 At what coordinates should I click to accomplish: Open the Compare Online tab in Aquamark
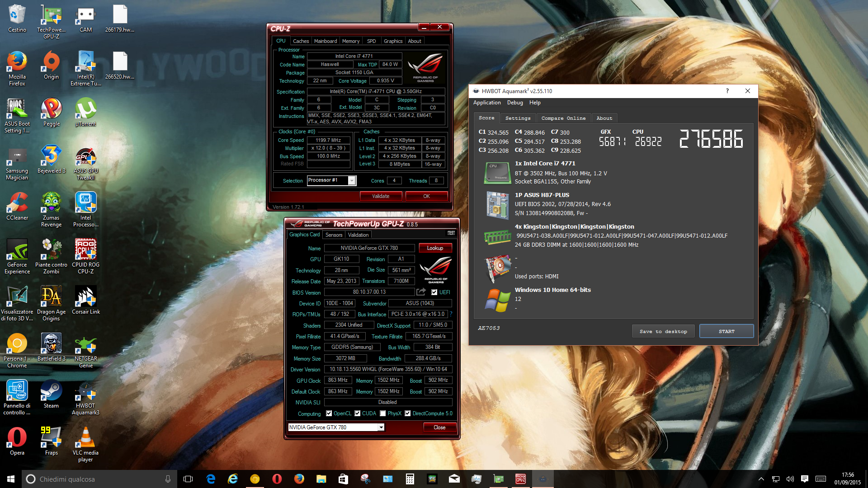[x=563, y=118]
